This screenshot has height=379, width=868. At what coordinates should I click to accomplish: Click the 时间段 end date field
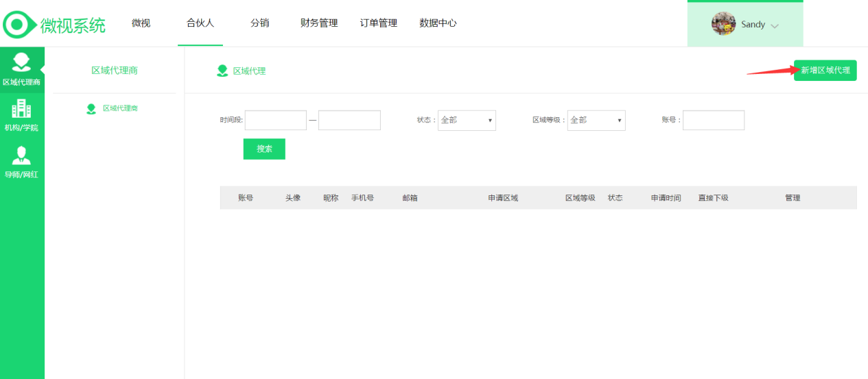tap(349, 120)
